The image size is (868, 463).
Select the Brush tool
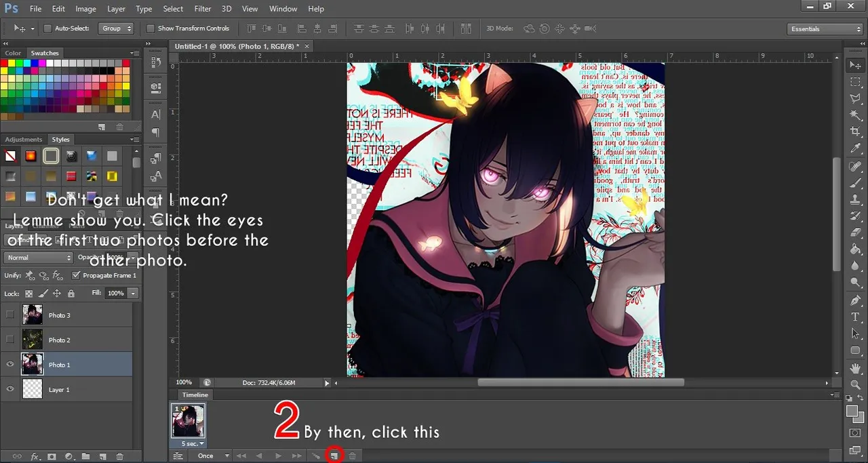[855, 183]
